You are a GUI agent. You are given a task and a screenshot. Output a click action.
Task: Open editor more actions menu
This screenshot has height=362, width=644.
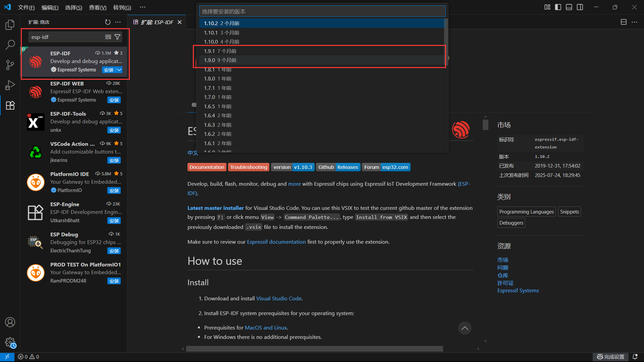[634, 22]
